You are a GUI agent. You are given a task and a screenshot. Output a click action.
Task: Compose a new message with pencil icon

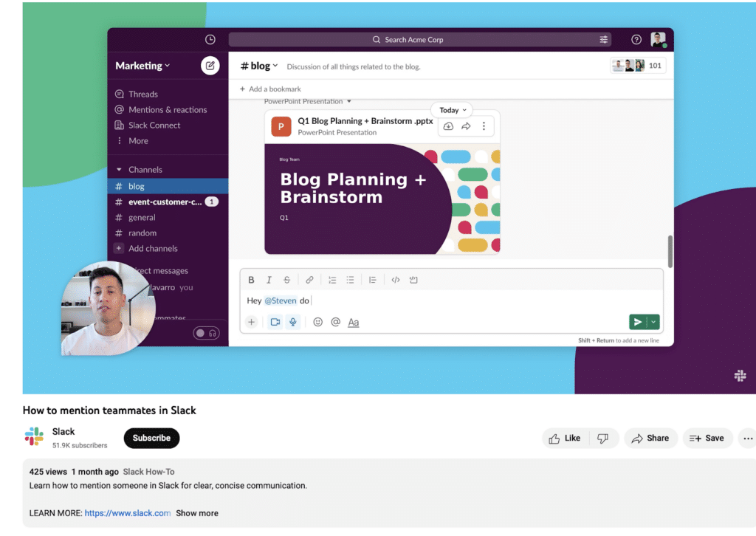pos(210,66)
